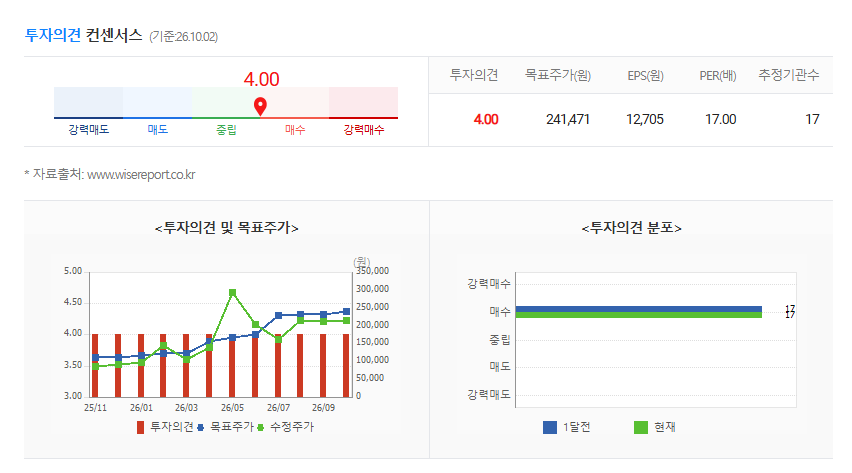The width and height of the screenshot is (852, 473).
Task: Click the date note 기준:26.10.02
Action: pyautogui.click(x=184, y=36)
